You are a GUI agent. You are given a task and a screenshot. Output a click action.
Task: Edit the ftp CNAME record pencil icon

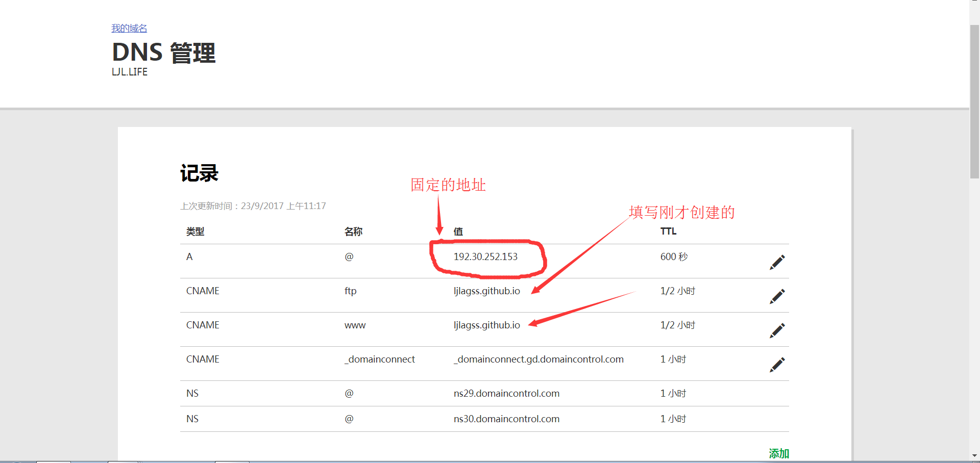(777, 296)
